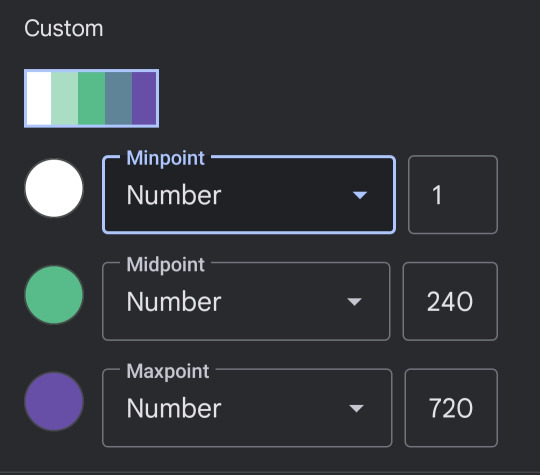Click the Midpoint dropdown arrow icon
Screen dimensions: 540x475
(354, 302)
